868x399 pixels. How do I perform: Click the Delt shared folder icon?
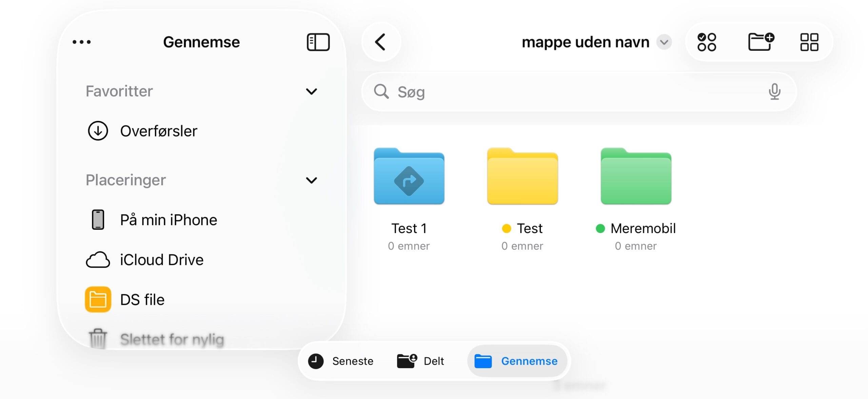pyautogui.click(x=407, y=361)
